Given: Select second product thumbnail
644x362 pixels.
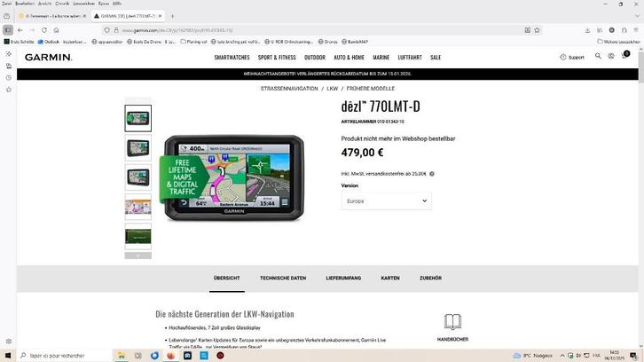Looking at the screenshot, I should tap(138, 148).
